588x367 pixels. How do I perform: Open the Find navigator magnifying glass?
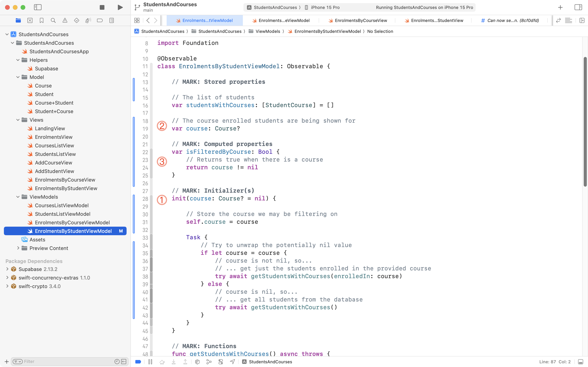click(53, 20)
